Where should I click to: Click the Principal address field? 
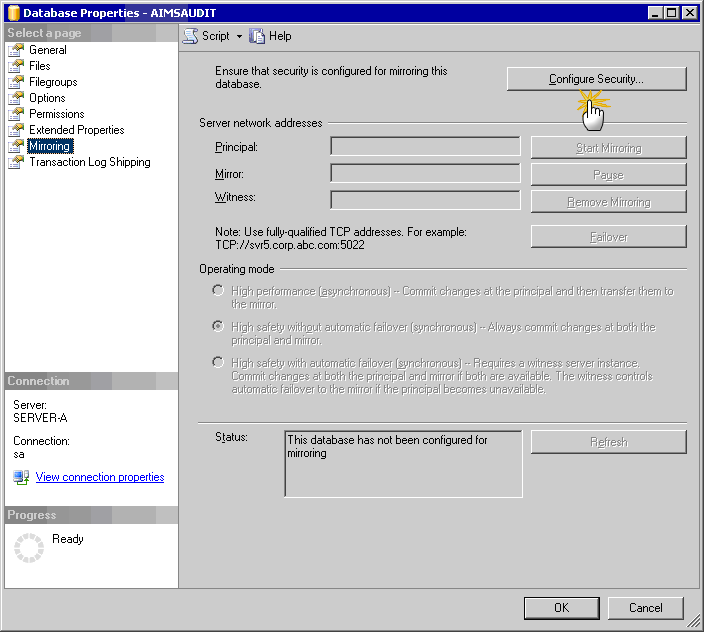point(425,147)
